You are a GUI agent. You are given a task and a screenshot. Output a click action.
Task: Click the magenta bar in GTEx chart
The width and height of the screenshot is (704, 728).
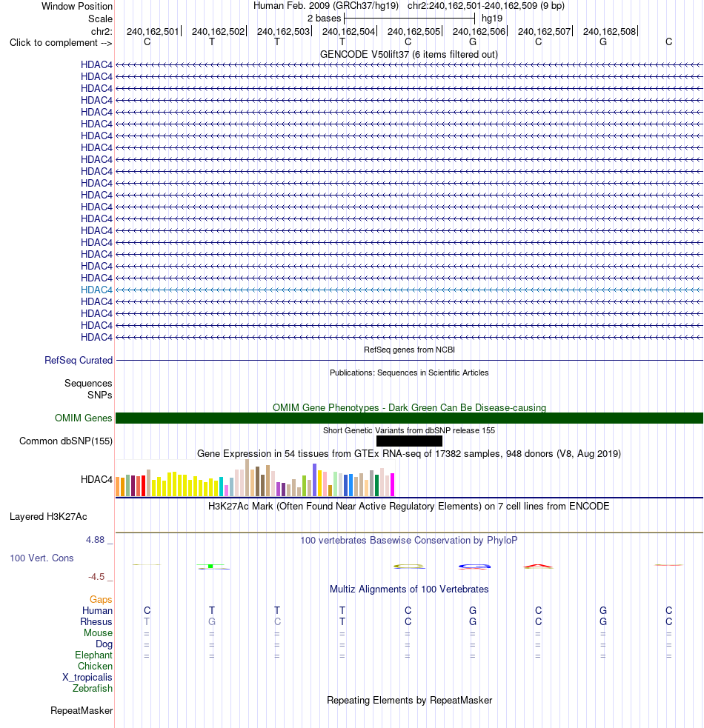(392, 484)
